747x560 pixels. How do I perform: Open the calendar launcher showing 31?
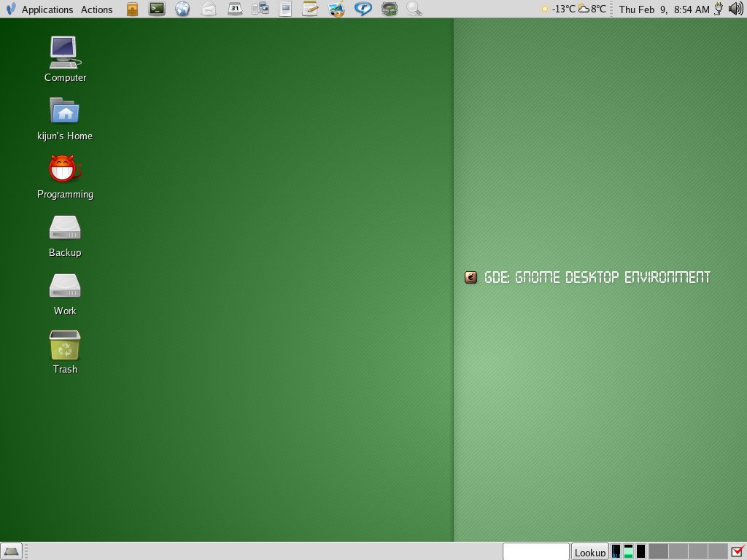pos(234,9)
